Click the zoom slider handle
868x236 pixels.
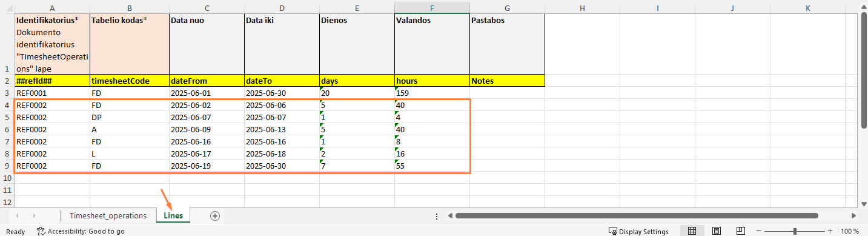coord(795,231)
